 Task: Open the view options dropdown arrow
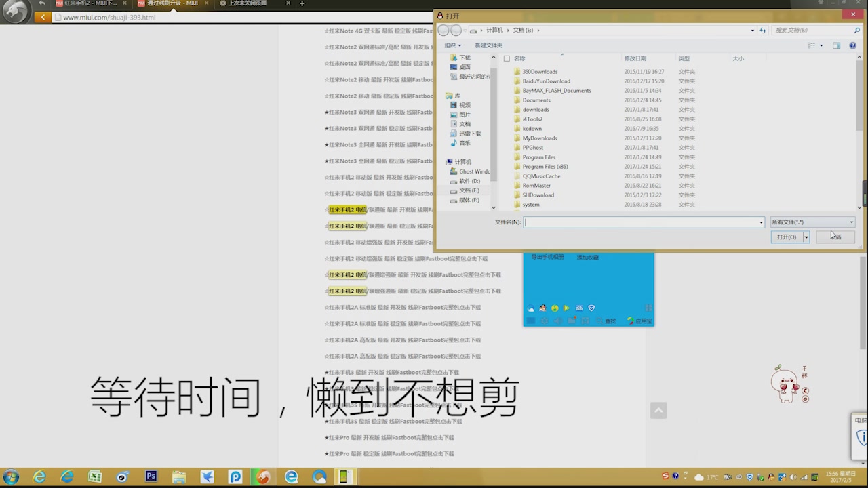click(821, 45)
